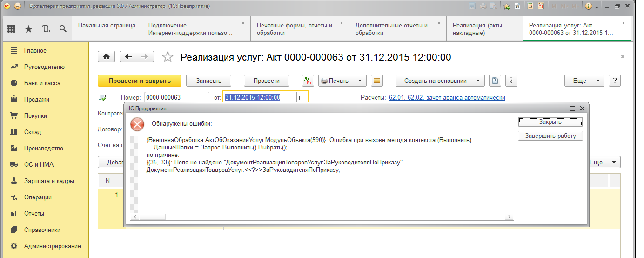
Task: Navigate back with the left arrow button
Action: click(128, 56)
